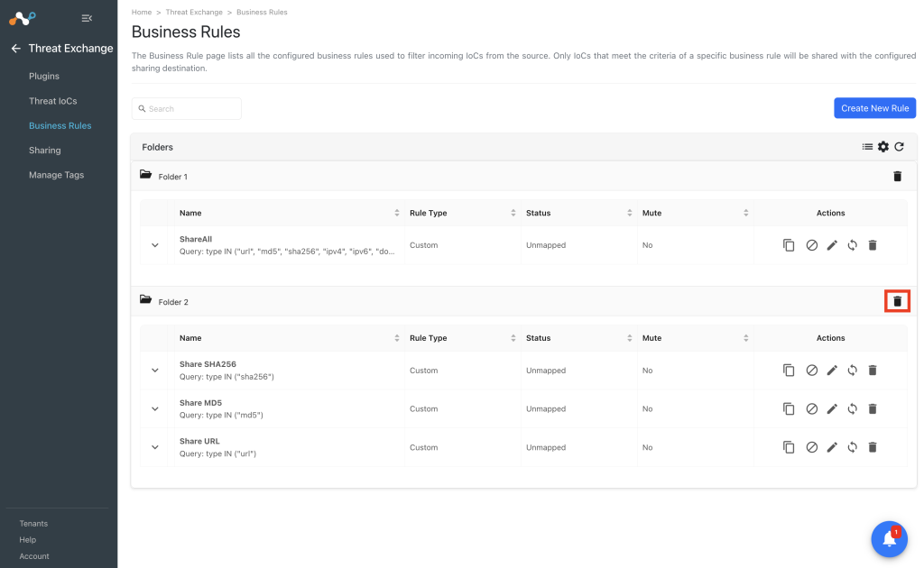This screenshot has height=568, width=924.
Task: Expand the Share URL rule row
Action: pos(155,447)
